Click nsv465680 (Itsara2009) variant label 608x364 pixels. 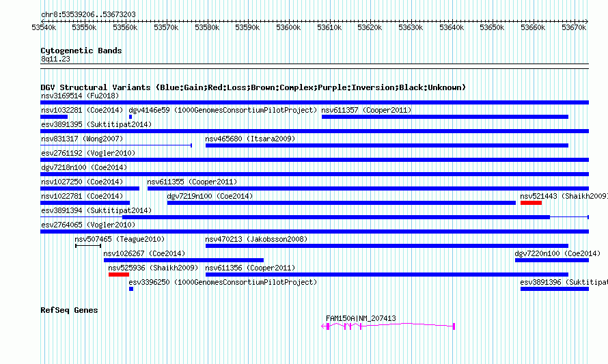click(x=250, y=139)
